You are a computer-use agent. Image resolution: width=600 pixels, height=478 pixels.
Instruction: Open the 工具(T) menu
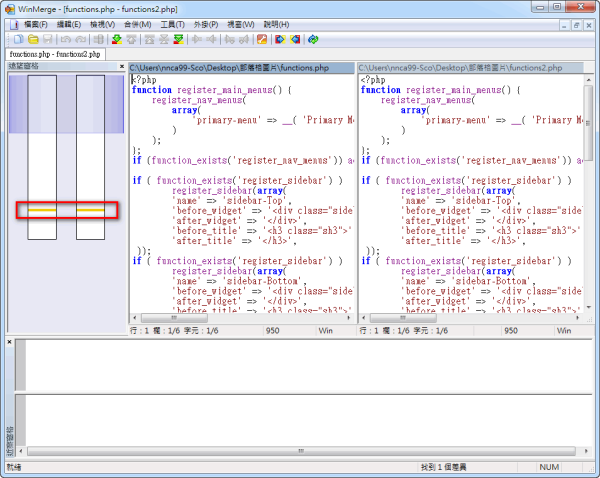173,24
